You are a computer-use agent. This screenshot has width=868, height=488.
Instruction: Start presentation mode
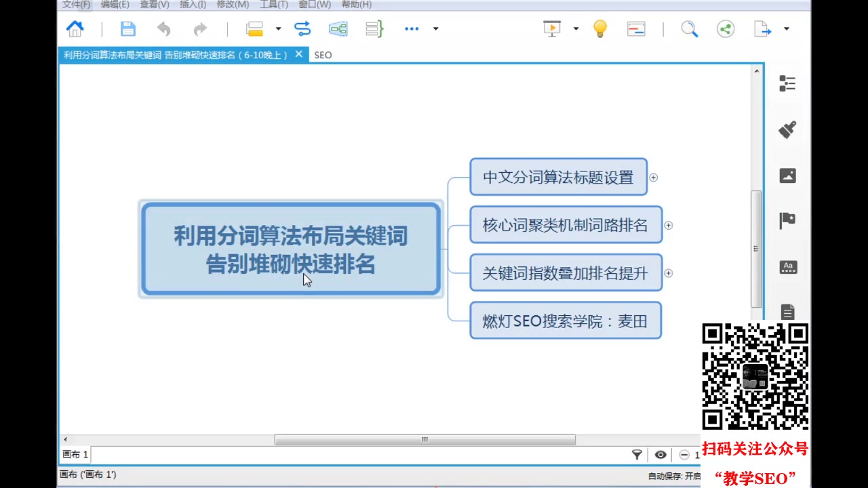(552, 28)
